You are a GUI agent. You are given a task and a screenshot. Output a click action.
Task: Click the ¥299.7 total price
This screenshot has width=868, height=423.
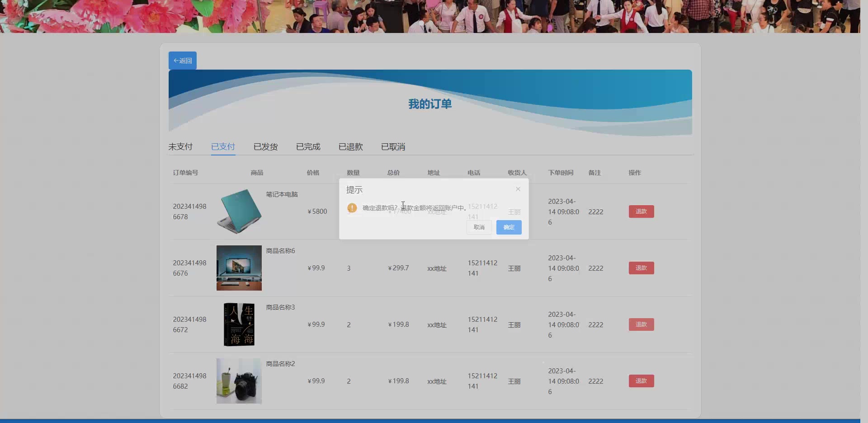[x=398, y=268]
